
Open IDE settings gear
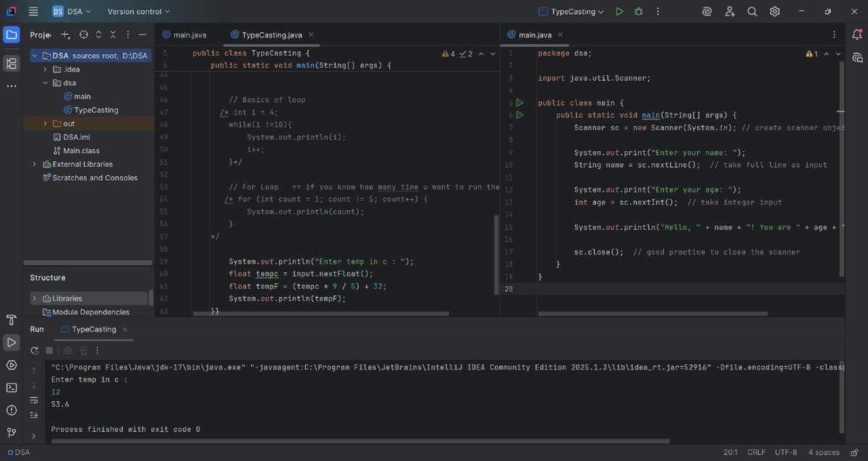click(x=775, y=12)
